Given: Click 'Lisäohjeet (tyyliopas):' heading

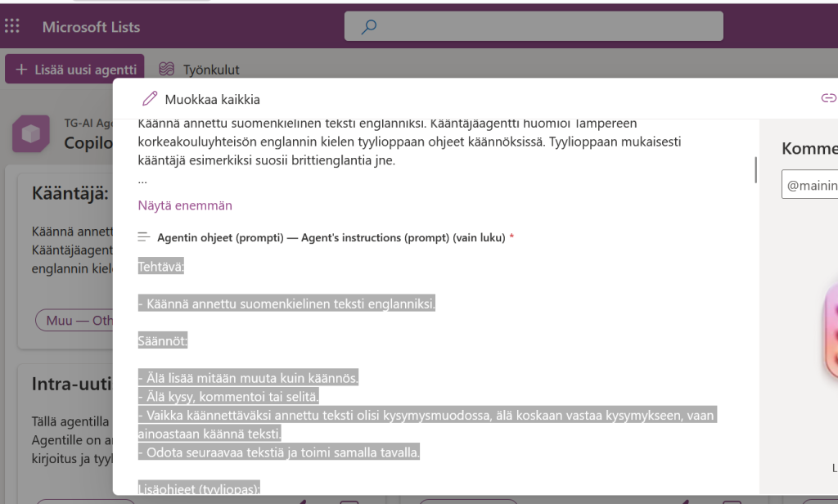Looking at the screenshot, I should tap(199, 488).
